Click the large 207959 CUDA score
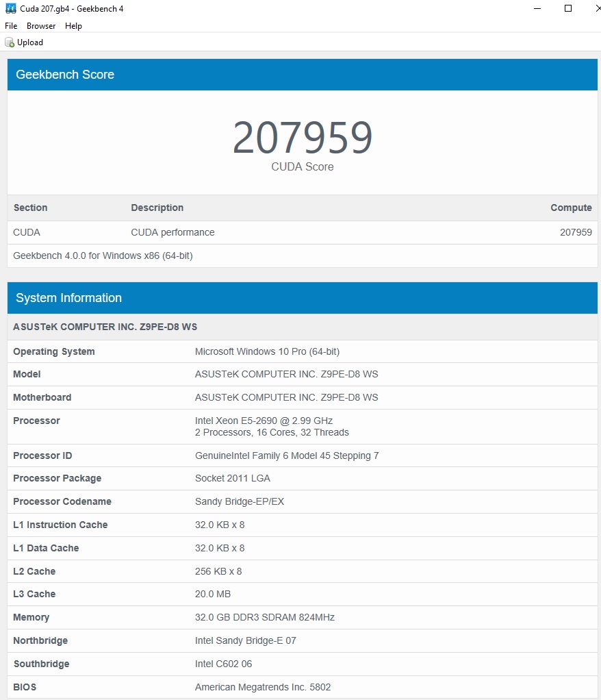This screenshot has width=601, height=700. click(x=303, y=137)
